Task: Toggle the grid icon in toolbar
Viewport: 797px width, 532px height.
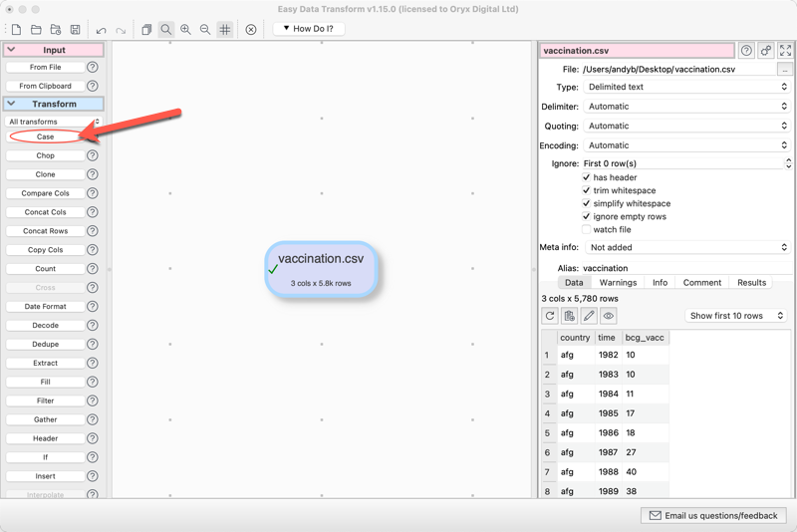Action: [225, 30]
